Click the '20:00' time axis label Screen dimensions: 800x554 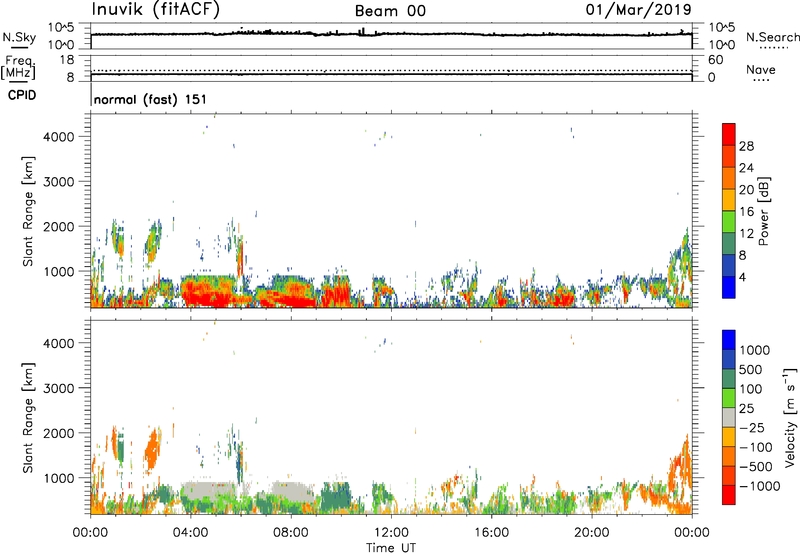coord(591,533)
